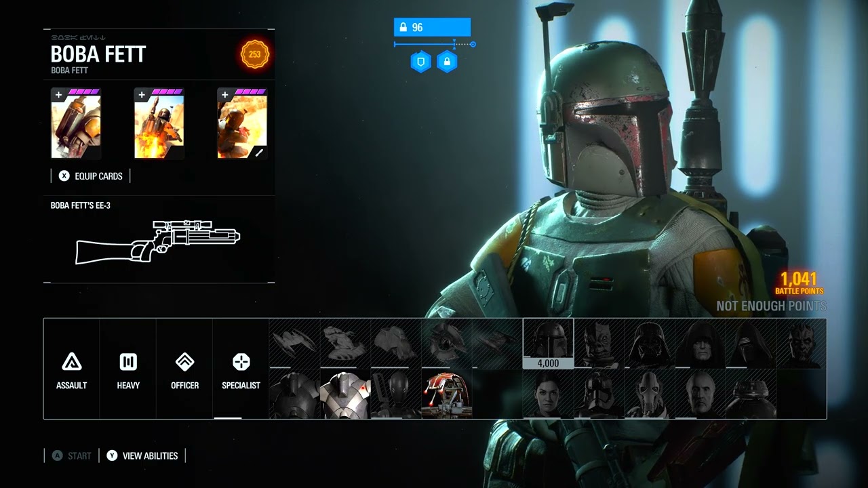Click the blue 96 locked indicator
The height and width of the screenshot is (488, 868).
click(432, 27)
